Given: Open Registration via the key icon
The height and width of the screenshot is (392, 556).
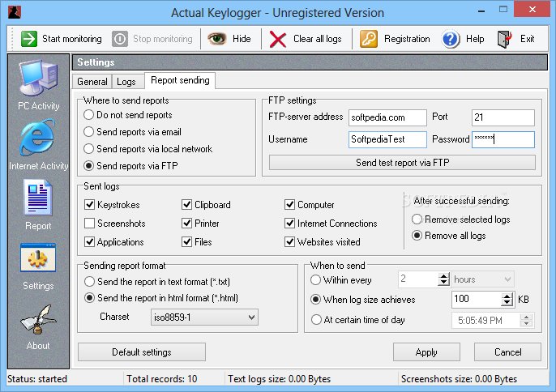Looking at the screenshot, I should click(x=369, y=39).
